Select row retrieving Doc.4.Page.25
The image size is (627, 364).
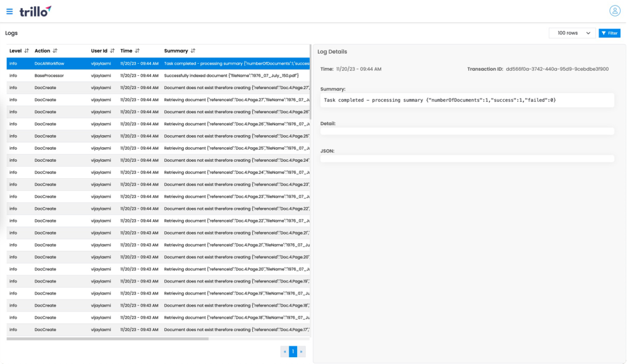[x=158, y=148]
